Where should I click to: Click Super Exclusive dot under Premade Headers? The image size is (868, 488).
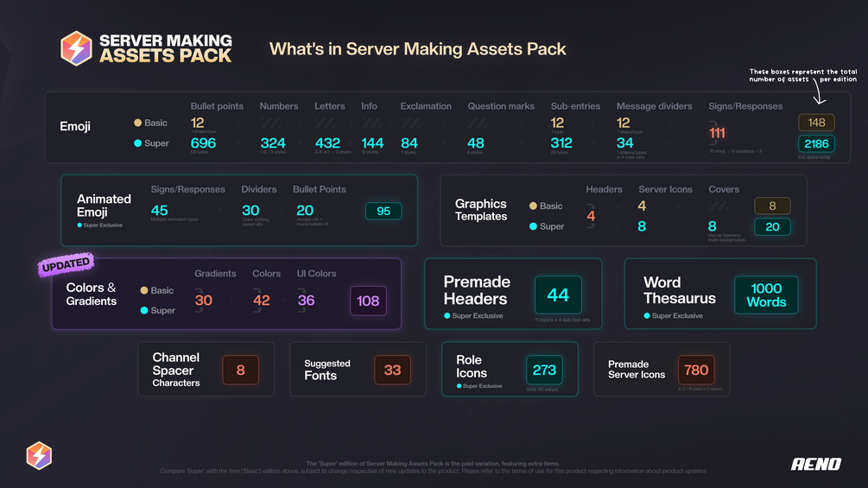447,316
